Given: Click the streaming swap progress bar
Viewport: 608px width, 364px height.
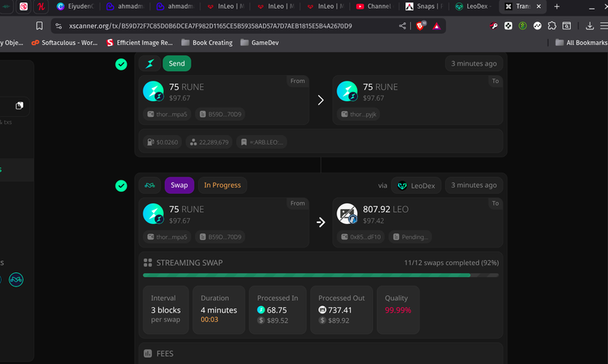Looking at the screenshot, I should pos(321,275).
